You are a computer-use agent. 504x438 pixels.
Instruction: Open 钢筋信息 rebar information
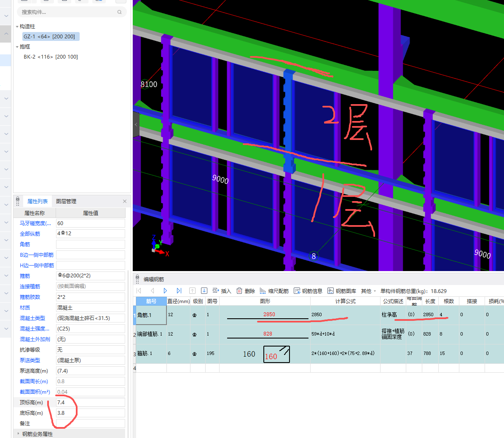(x=308, y=291)
